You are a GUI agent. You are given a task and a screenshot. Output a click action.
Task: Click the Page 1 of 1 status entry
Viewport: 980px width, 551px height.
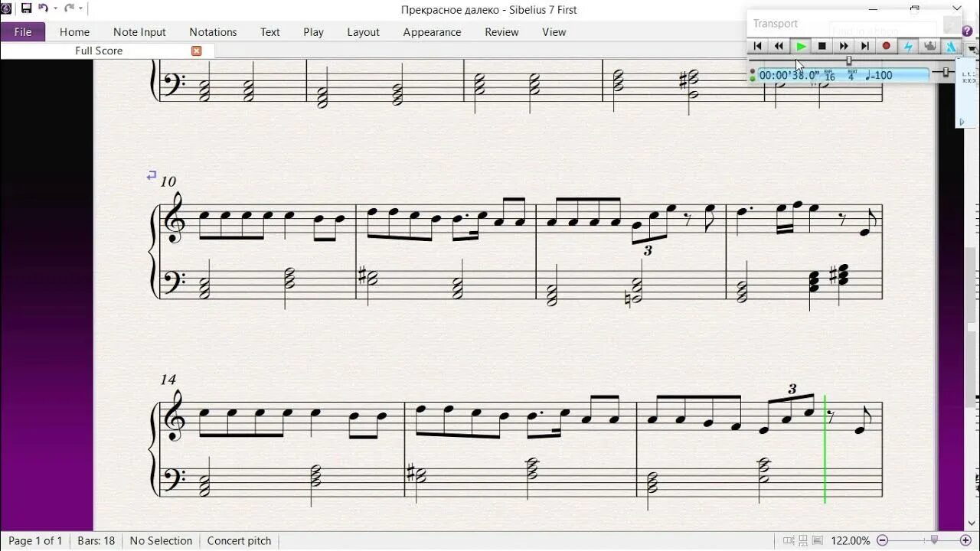point(35,540)
